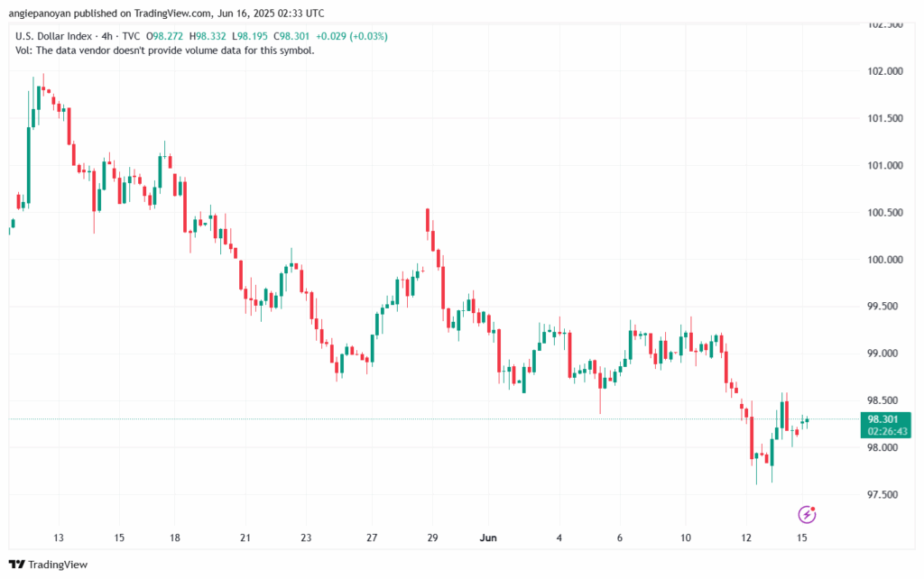Screen dimensions: 924x579
Task: Click the date label 4 on time axis
Action: tap(559, 538)
